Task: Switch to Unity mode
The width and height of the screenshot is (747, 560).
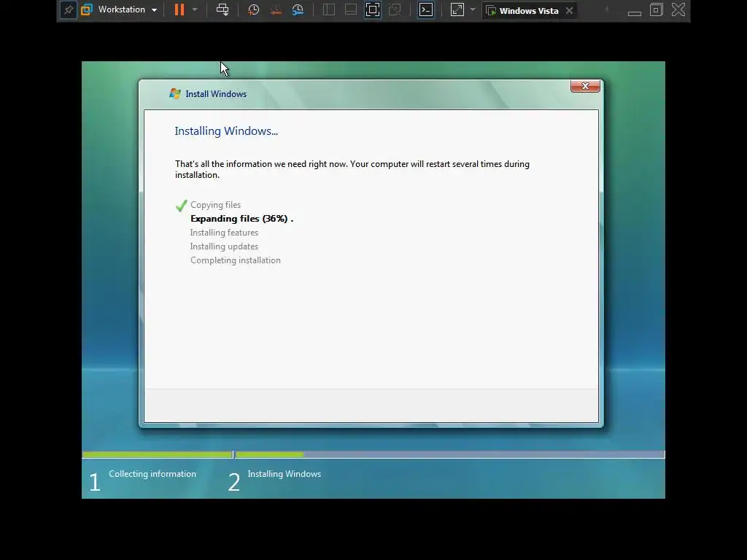Action: (x=395, y=9)
